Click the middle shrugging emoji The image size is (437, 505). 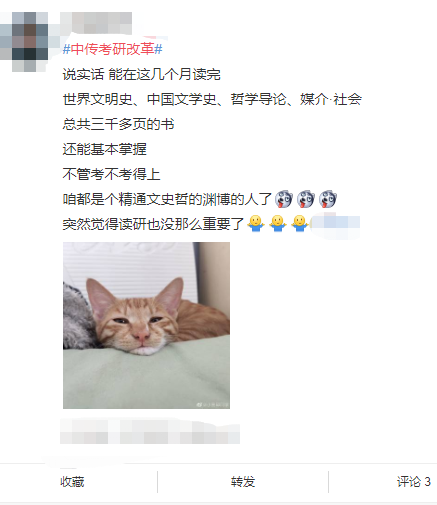pyautogui.click(x=278, y=224)
